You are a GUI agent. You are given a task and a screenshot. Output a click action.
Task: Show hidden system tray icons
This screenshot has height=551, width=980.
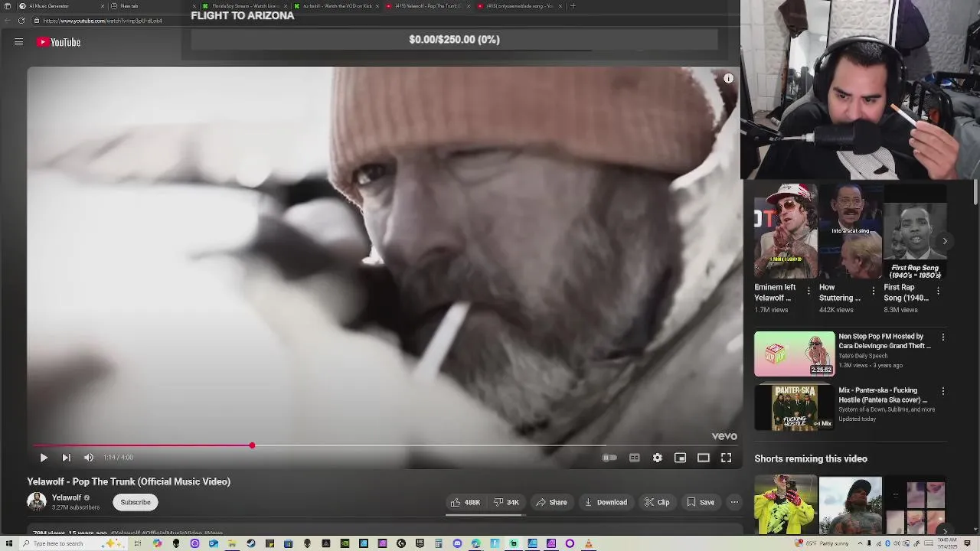coord(861,543)
